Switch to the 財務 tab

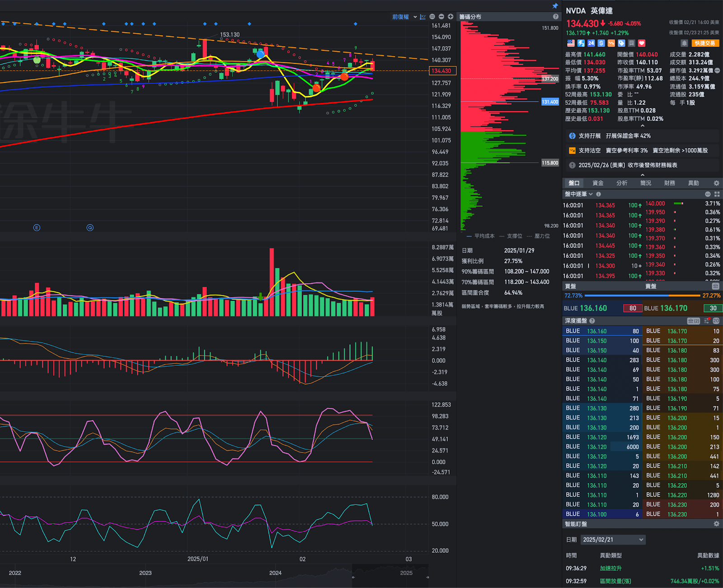(x=670, y=183)
